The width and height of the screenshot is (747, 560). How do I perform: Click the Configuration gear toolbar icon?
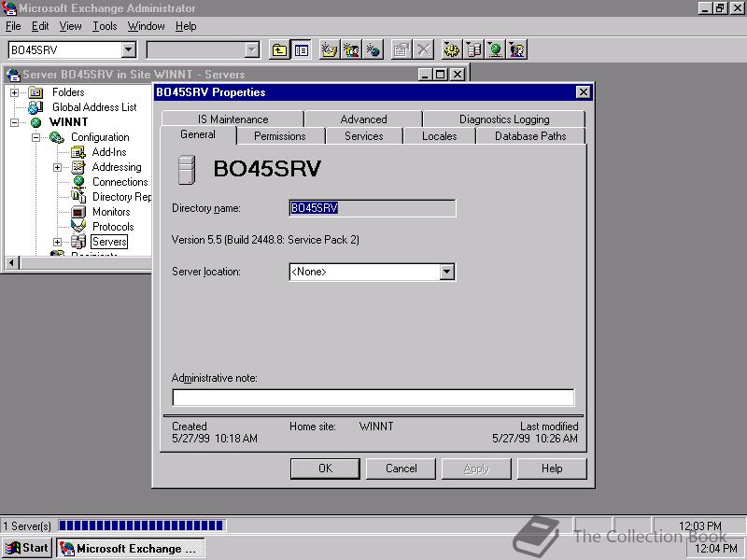click(x=451, y=49)
